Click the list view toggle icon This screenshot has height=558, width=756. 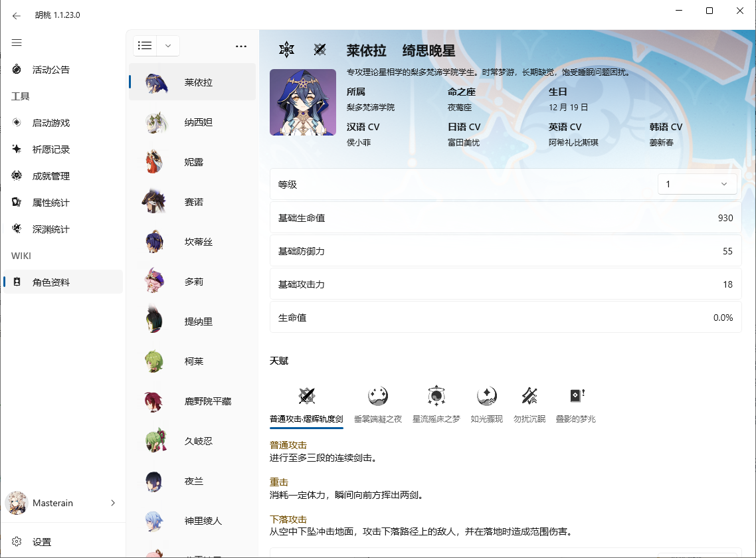pos(145,46)
